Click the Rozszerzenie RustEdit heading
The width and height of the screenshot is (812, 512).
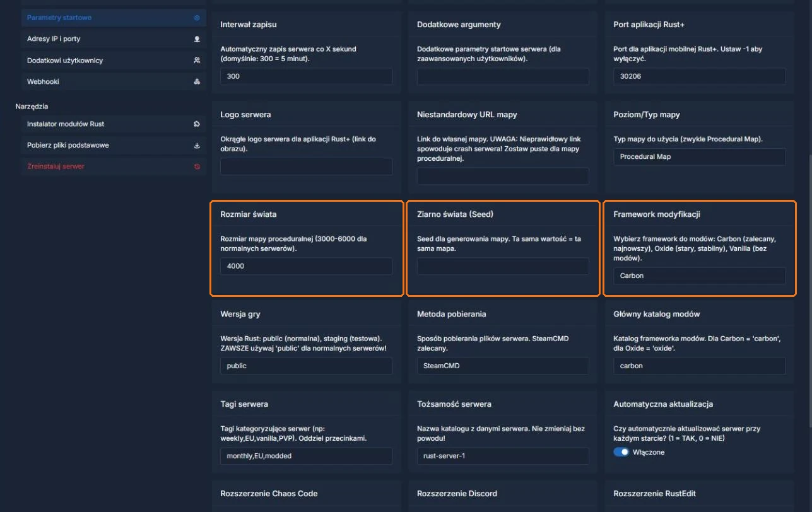coord(654,494)
